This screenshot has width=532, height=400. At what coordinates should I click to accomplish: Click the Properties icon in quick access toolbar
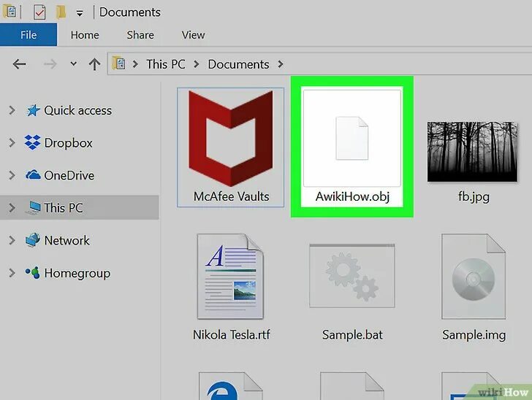39,12
